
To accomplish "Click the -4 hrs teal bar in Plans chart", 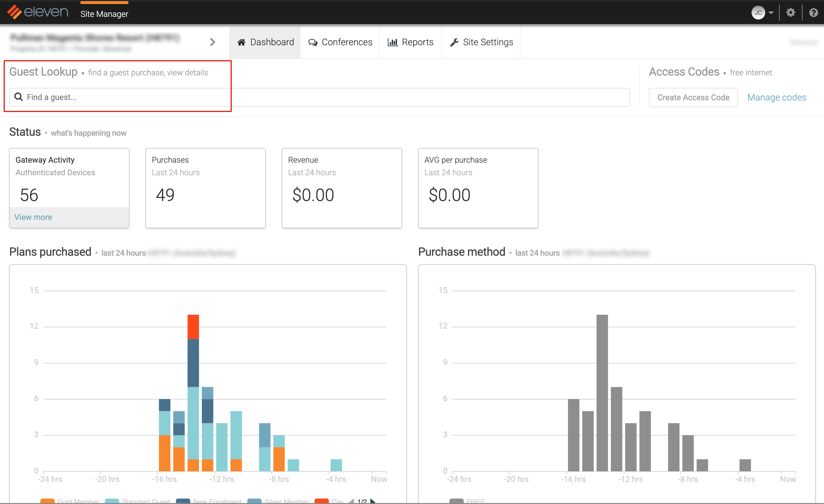I will point(336,465).
